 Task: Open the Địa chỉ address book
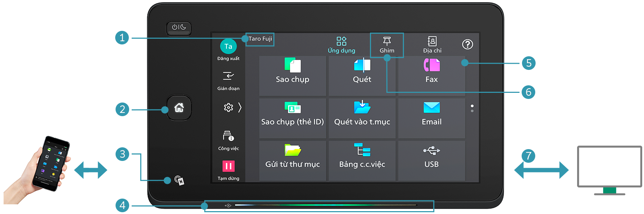coord(432,45)
